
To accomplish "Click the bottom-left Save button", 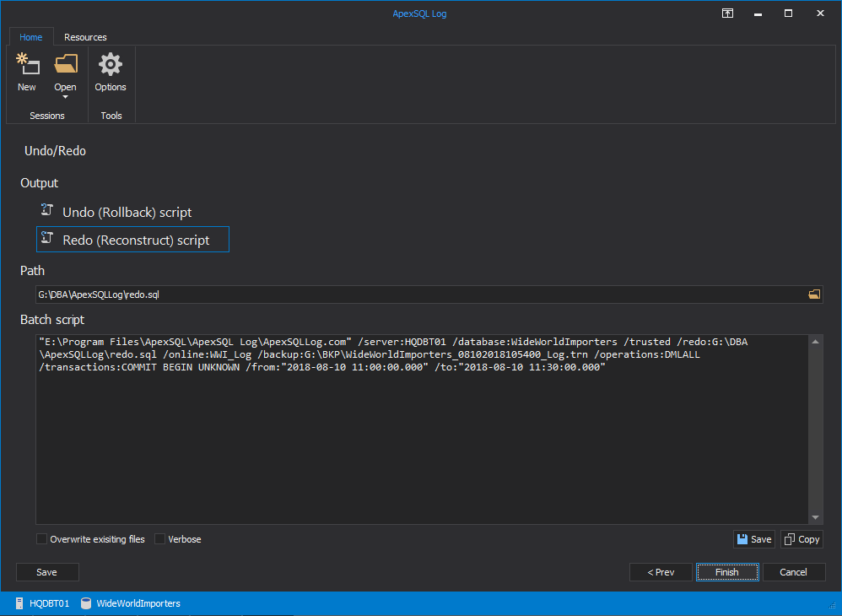I will [x=47, y=572].
